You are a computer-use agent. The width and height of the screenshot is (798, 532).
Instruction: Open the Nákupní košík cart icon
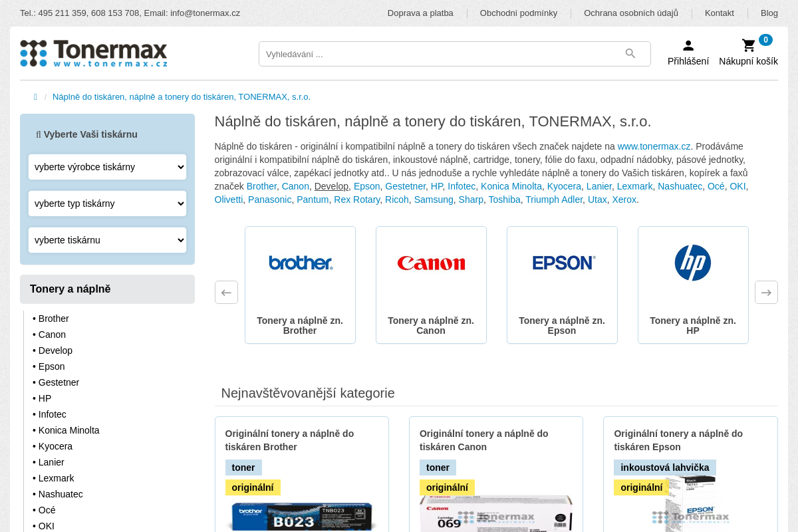(x=749, y=45)
